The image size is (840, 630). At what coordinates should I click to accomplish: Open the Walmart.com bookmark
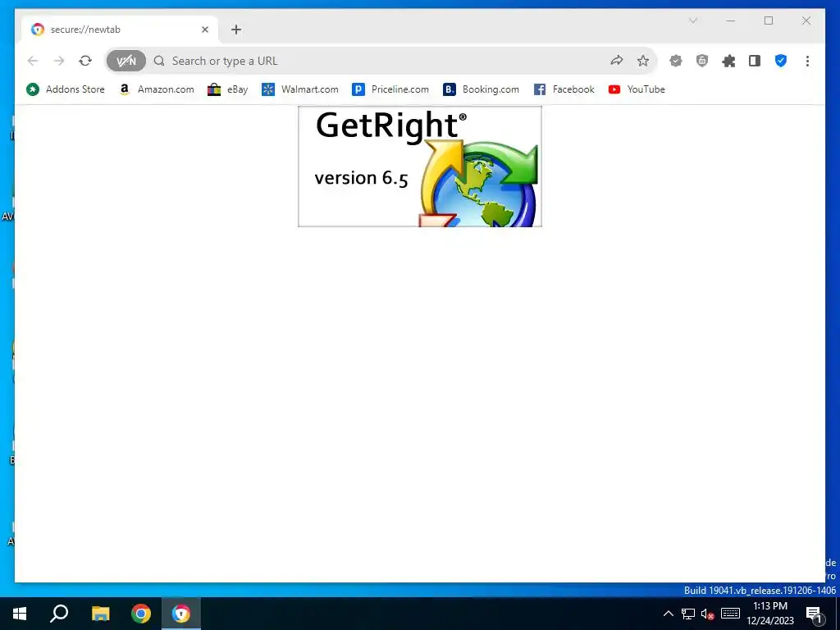pos(300,89)
